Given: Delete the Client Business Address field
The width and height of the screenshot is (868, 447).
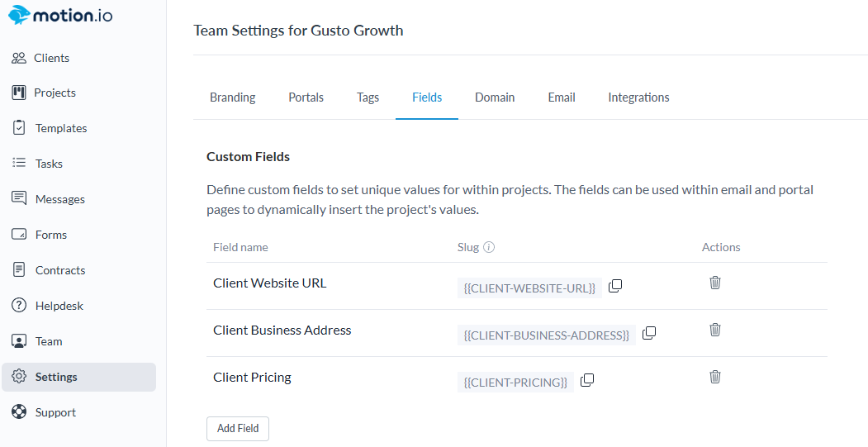Looking at the screenshot, I should pos(715,330).
